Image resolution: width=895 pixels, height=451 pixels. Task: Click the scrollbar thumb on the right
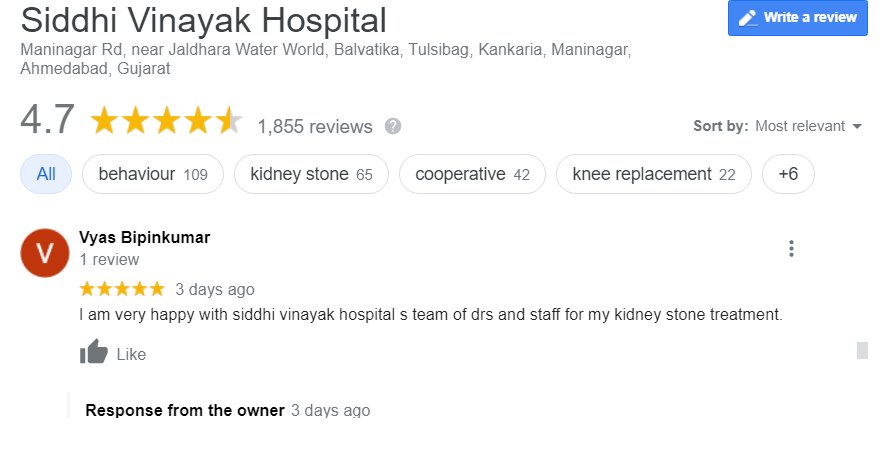862,351
